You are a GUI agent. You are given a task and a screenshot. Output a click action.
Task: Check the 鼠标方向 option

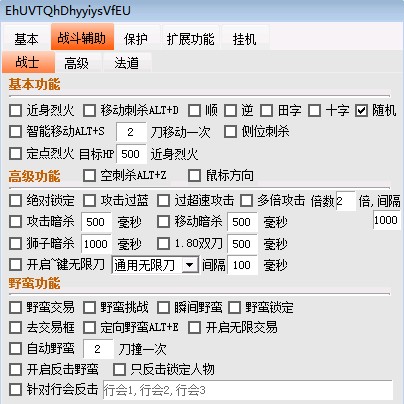194,175
